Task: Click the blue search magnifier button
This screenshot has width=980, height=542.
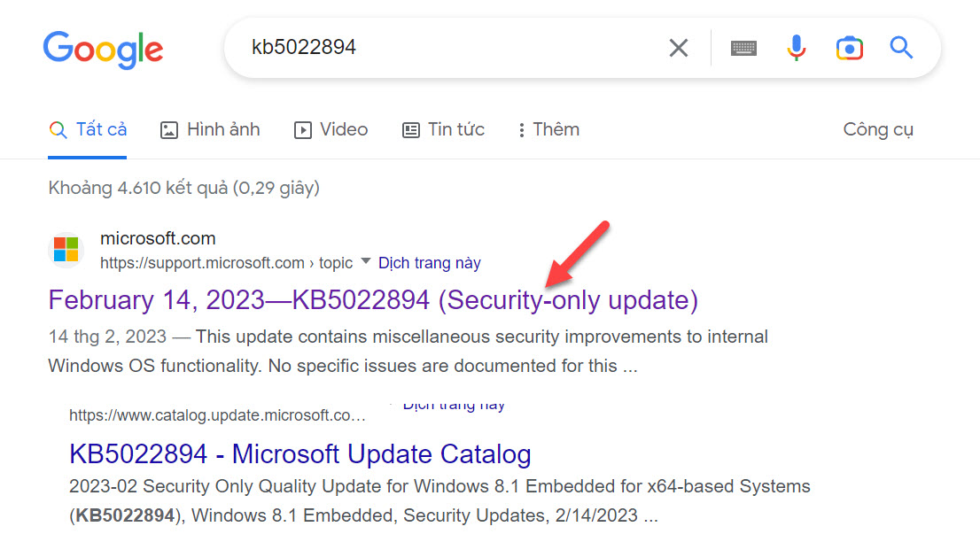Action: click(x=901, y=48)
